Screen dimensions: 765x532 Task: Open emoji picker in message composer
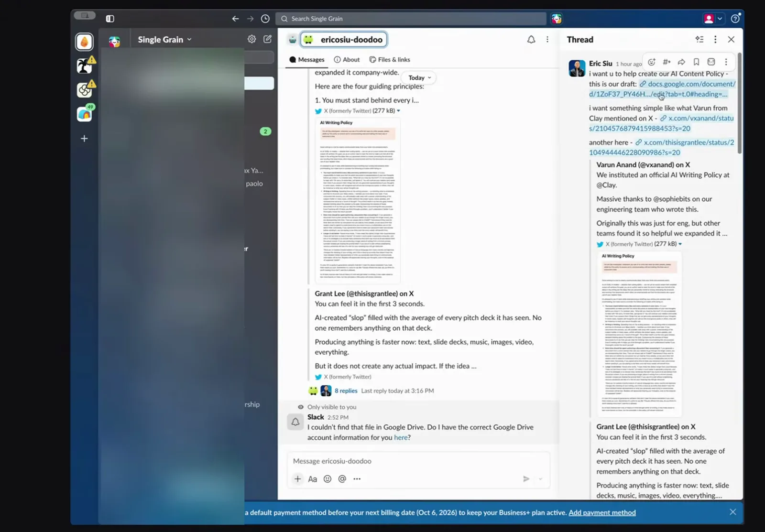click(328, 479)
